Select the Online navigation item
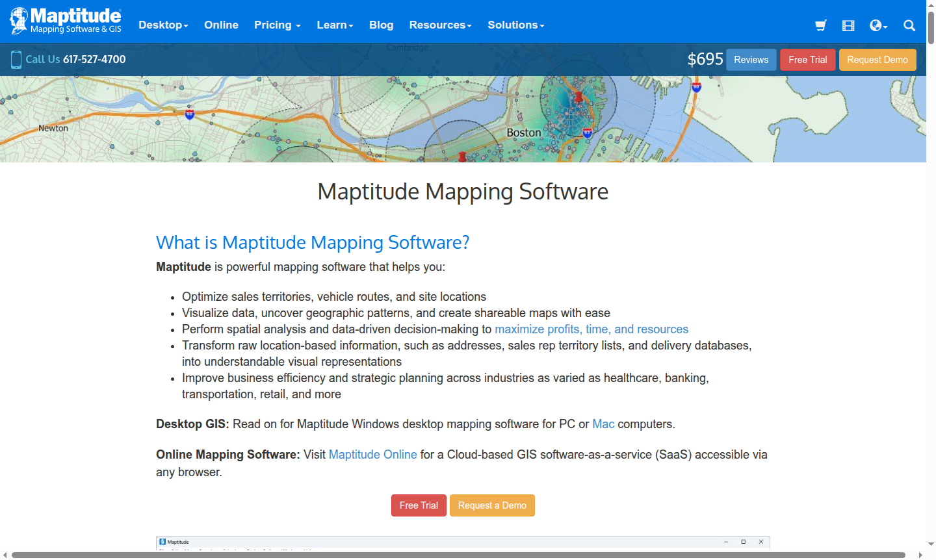This screenshot has height=560, width=936. (221, 25)
